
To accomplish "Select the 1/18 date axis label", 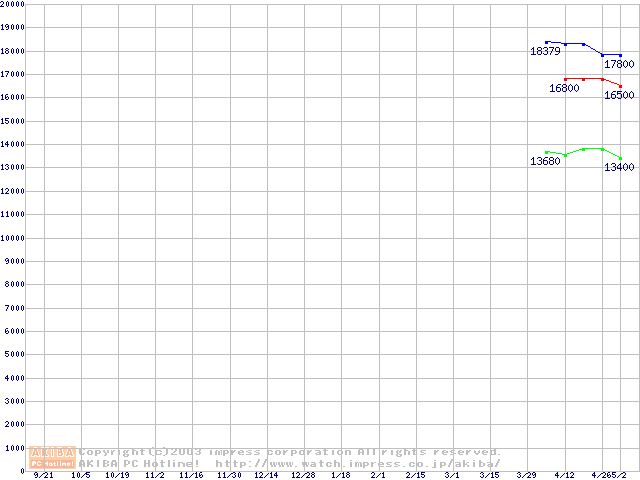I will (341, 475).
